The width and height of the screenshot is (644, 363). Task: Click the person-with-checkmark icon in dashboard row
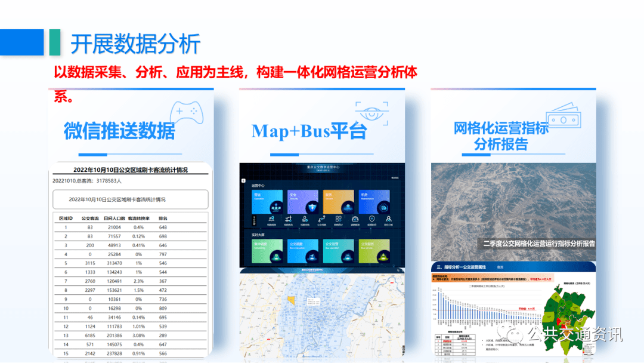[x=305, y=219]
